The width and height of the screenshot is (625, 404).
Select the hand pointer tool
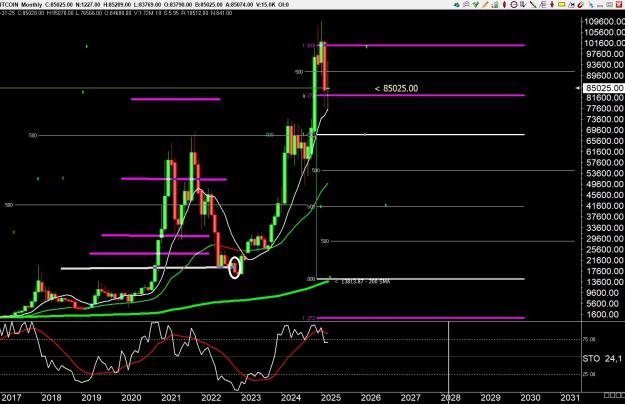click(523, 5)
